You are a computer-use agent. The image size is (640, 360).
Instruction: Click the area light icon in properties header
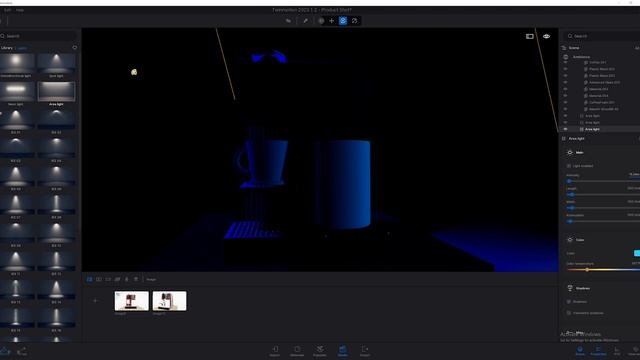[x=564, y=138]
